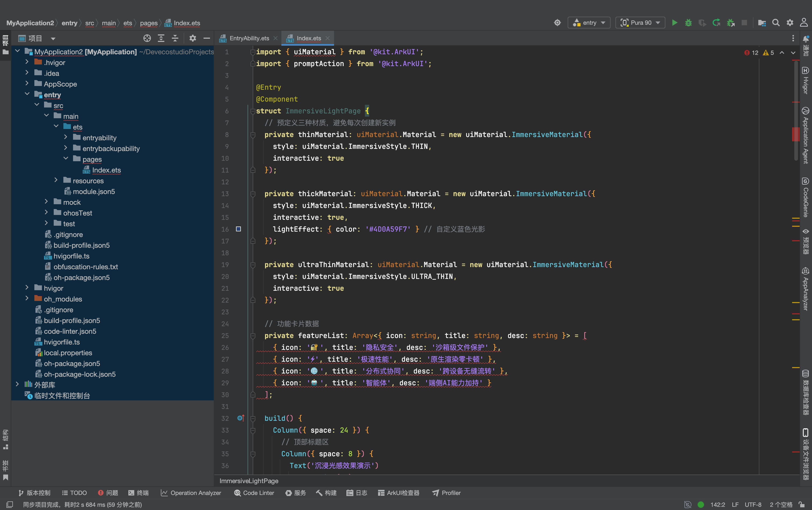
Task: Click the blue color swatch on line 16
Action: pyautogui.click(x=238, y=229)
